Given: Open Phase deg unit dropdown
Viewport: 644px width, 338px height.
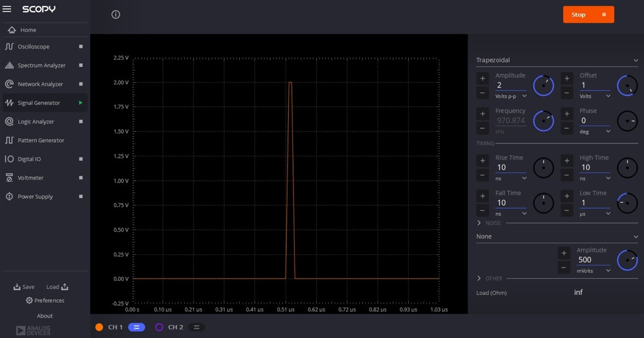Looking at the screenshot, I should pos(595,131).
